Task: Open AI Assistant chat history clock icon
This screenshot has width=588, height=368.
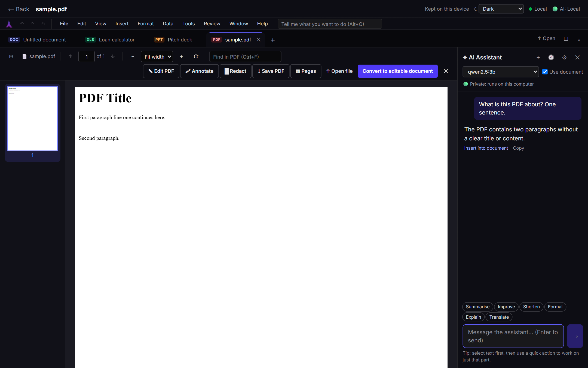Action: point(551,57)
